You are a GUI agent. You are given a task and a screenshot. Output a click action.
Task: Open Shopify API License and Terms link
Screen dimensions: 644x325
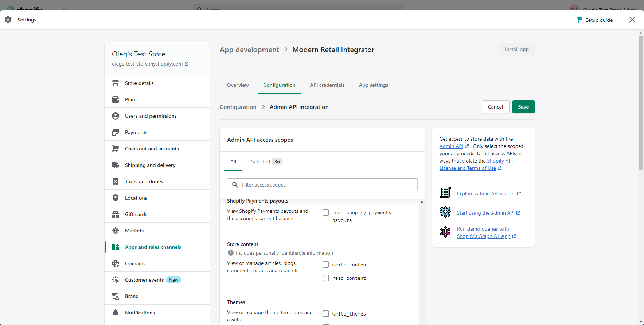(476, 164)
